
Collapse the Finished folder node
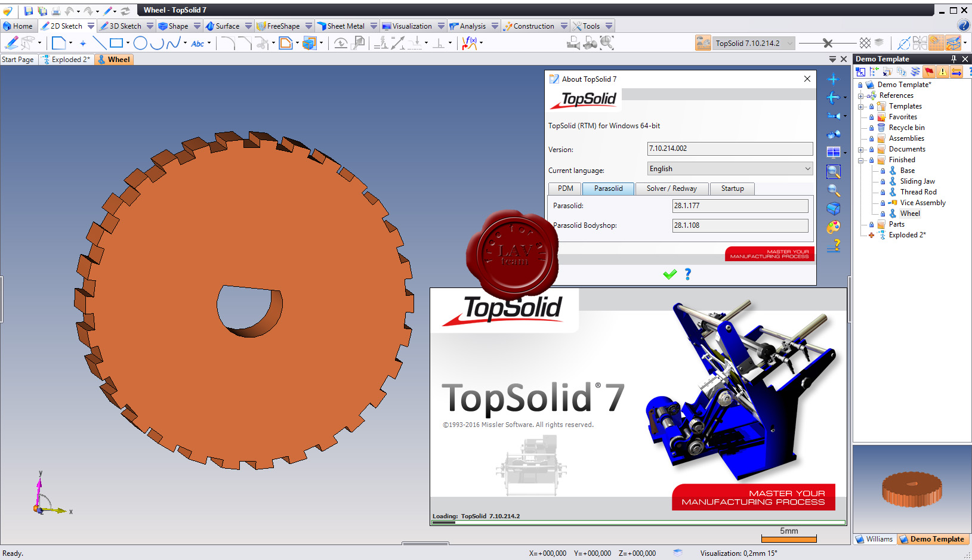point(860,160)
